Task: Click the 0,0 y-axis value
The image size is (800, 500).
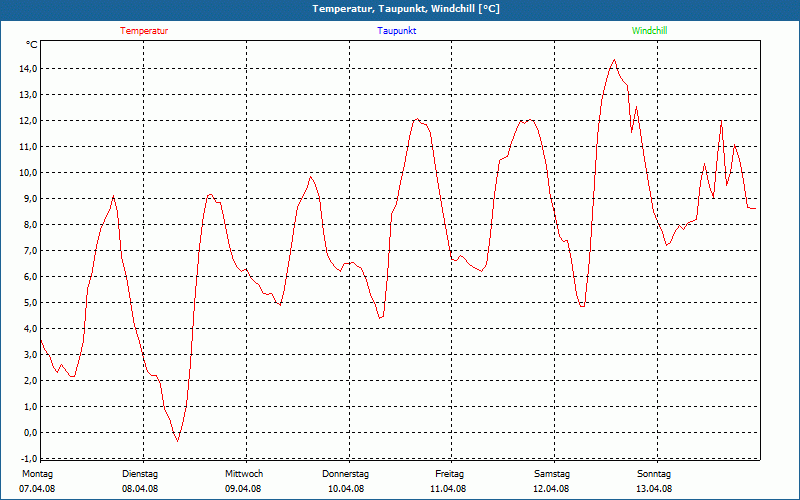Action: (x=30, y=433)
